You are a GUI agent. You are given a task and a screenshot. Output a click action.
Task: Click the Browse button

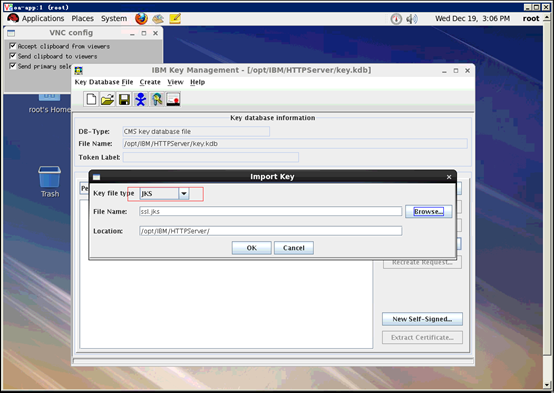coord(429,211)
